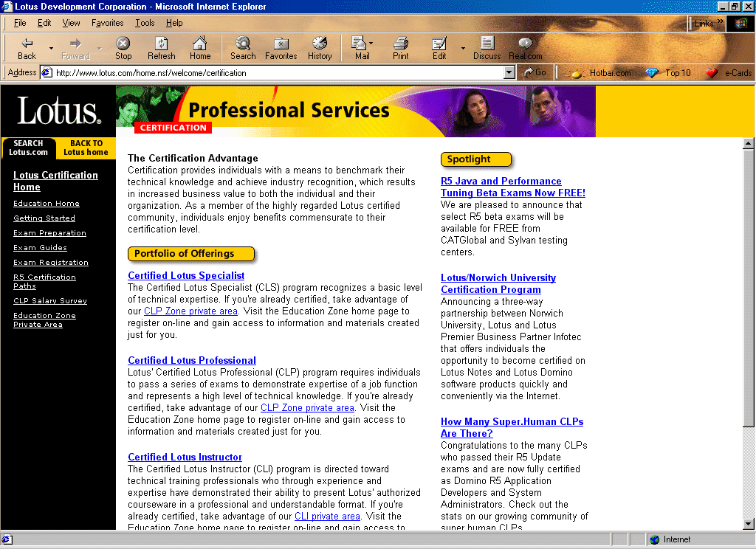Expand the Forward button history dropdown
The width and height of the screenshot is (756, 549).
point(100,48)
